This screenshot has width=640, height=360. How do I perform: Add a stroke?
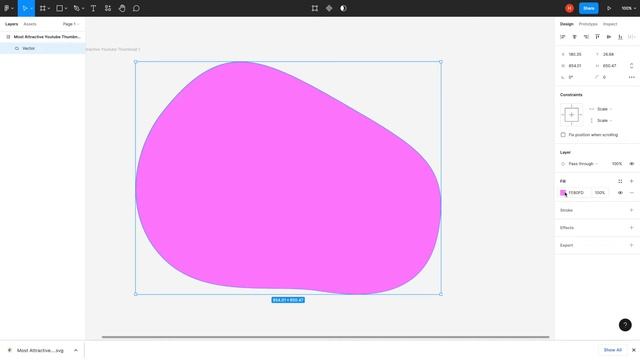click(631, 210)
